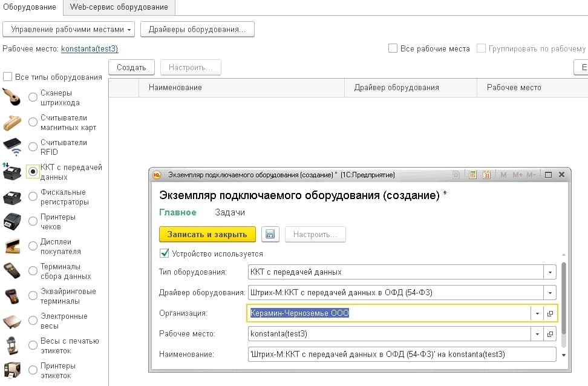The image size is (588, 386).
Task: Select 'Терминалы сбора данных' radio button
Action: point(33,271)
